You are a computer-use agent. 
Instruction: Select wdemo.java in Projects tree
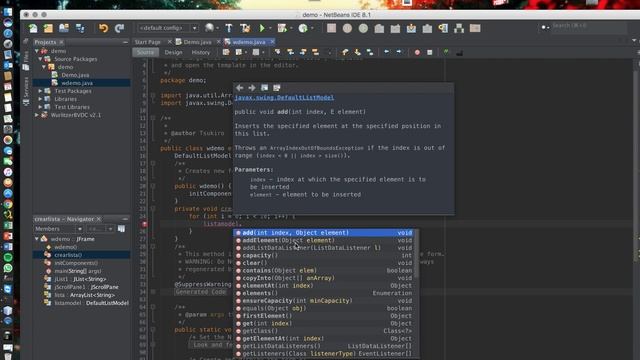(x=77, y=83)
